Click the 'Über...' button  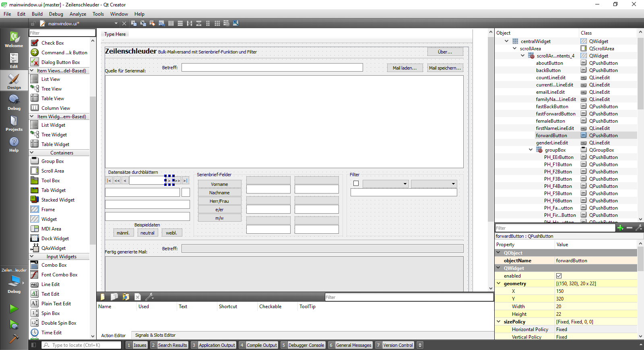click(x=445, y=52)
